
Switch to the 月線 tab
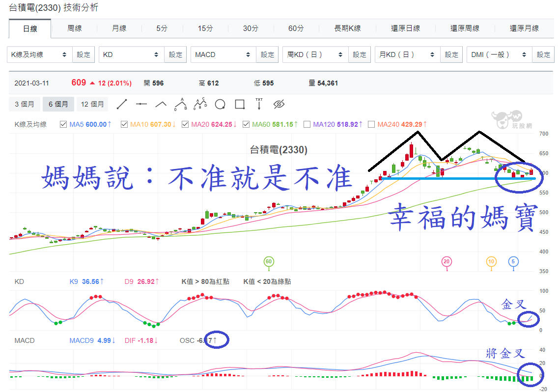pos(119,28)
